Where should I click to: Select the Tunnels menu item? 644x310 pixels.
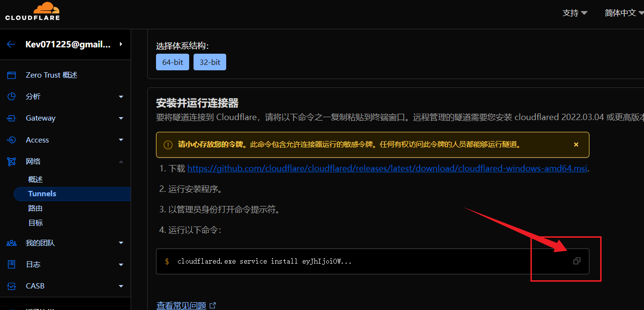(x=72, y=194)
